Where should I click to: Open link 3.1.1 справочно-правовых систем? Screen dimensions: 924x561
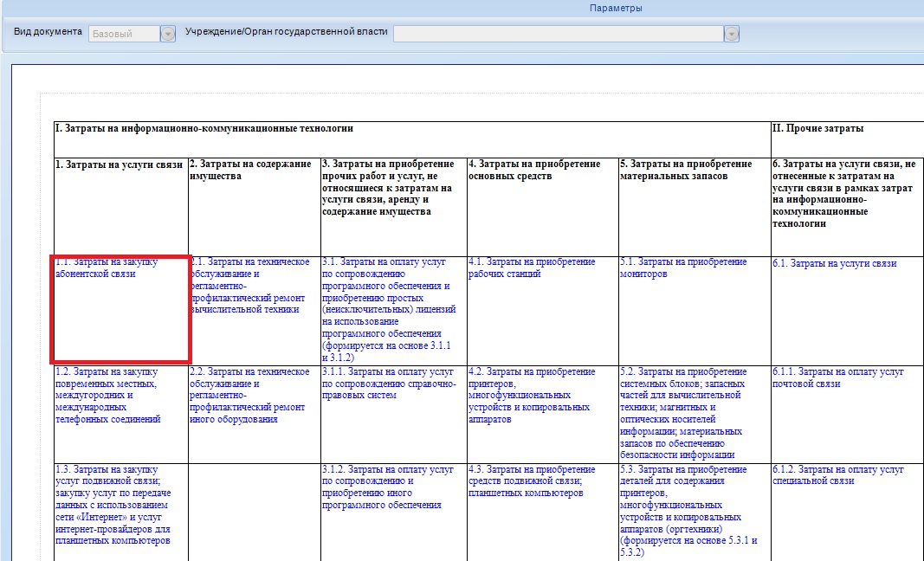(x=389, y=384)
